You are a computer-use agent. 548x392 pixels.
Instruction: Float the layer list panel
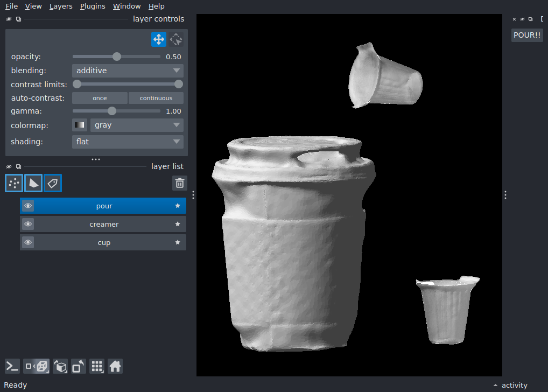tap(18, 166)
